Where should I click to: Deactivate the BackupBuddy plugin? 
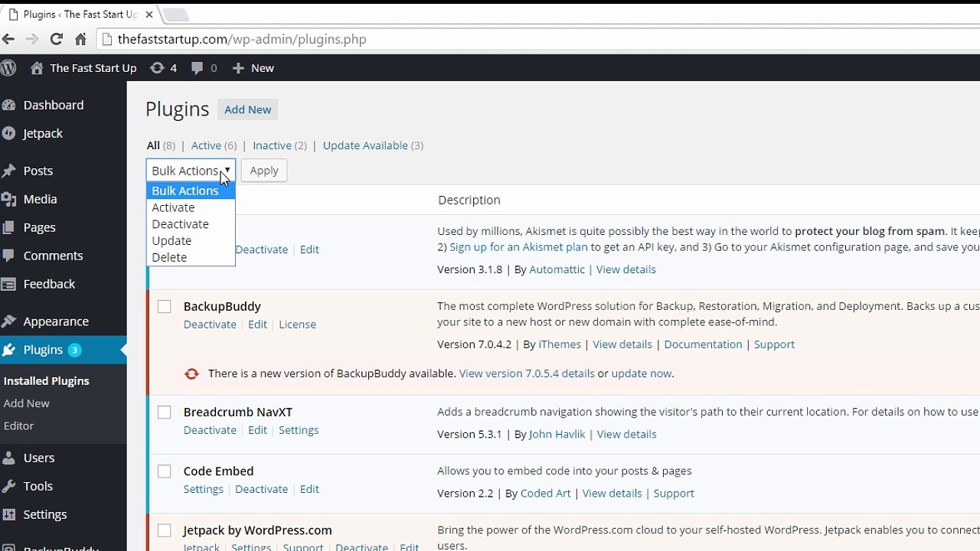(x=210, y=324)
